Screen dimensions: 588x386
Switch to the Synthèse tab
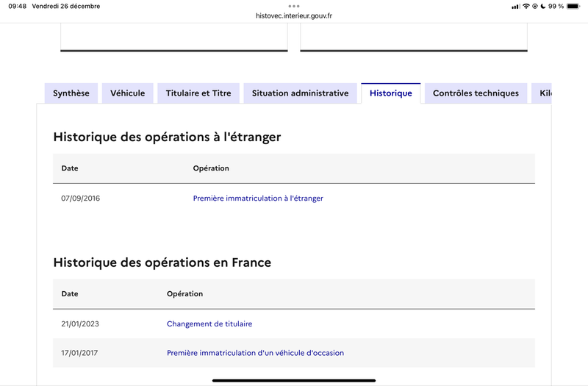71,93
